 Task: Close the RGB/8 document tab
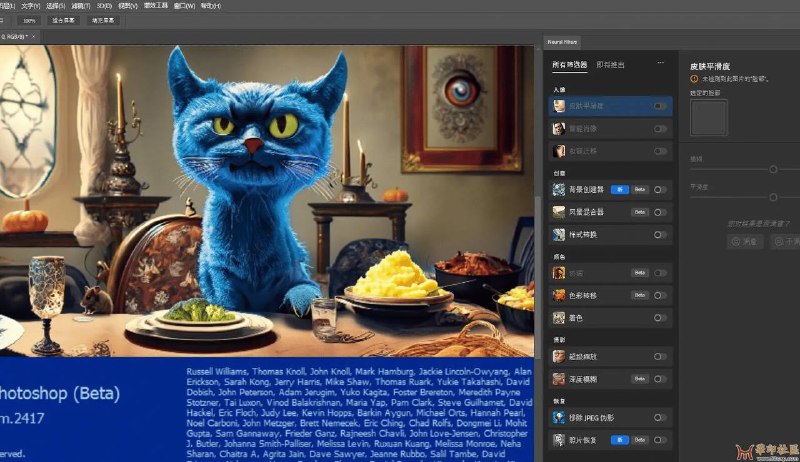click(34, 37)
